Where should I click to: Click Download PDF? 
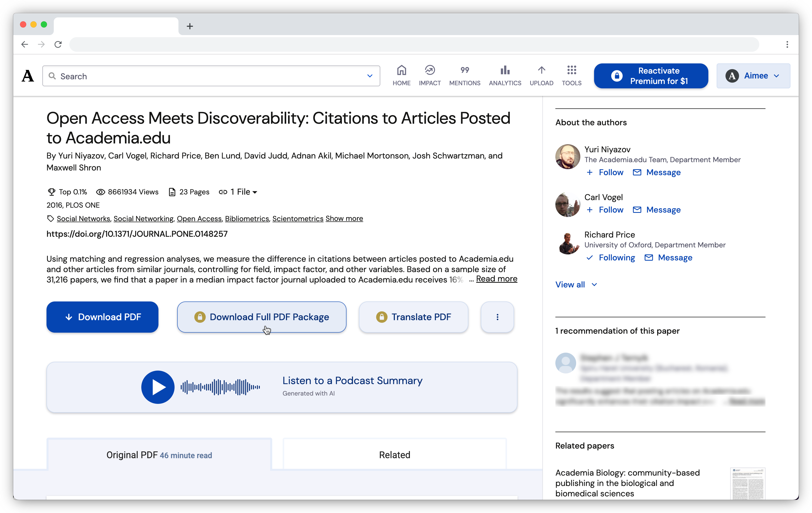(102, 317)
